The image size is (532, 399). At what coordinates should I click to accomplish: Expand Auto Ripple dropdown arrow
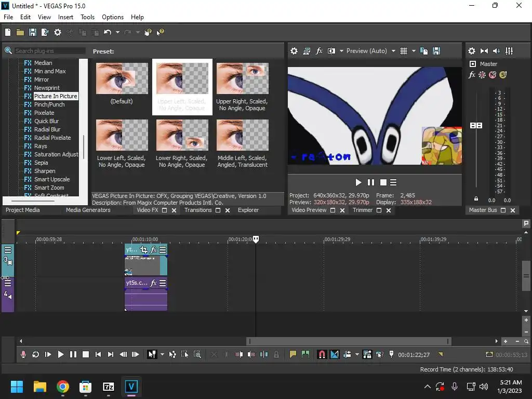tap(357, 354)
